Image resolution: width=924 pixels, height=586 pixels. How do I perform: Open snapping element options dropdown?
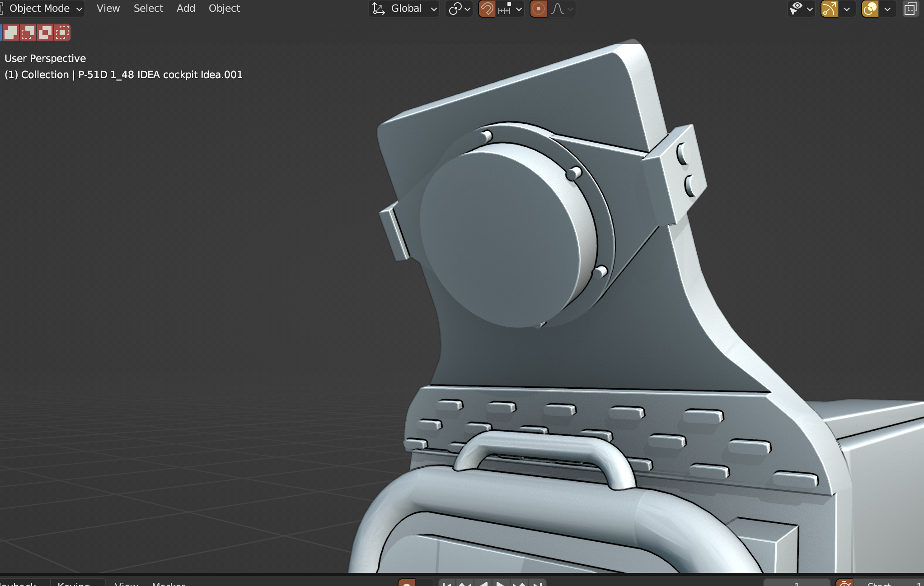tap(510, 9)
